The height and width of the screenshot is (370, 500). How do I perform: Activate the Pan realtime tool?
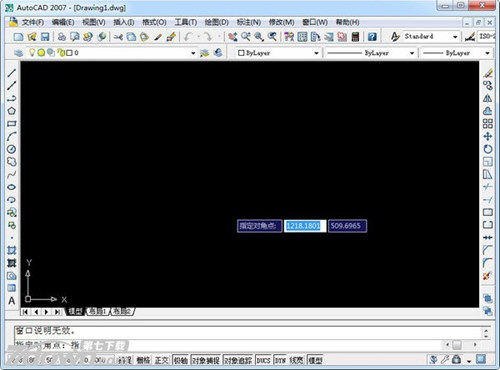[x=233, y=37]
